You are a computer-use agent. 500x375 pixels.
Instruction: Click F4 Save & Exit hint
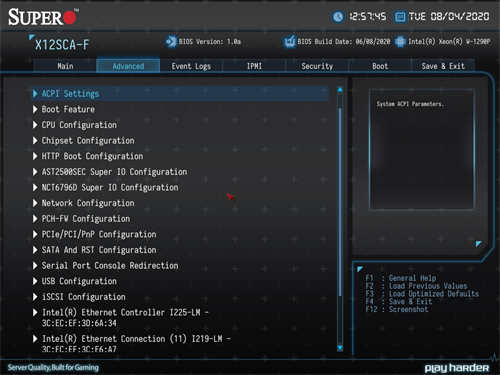click(x=399, y=301)
